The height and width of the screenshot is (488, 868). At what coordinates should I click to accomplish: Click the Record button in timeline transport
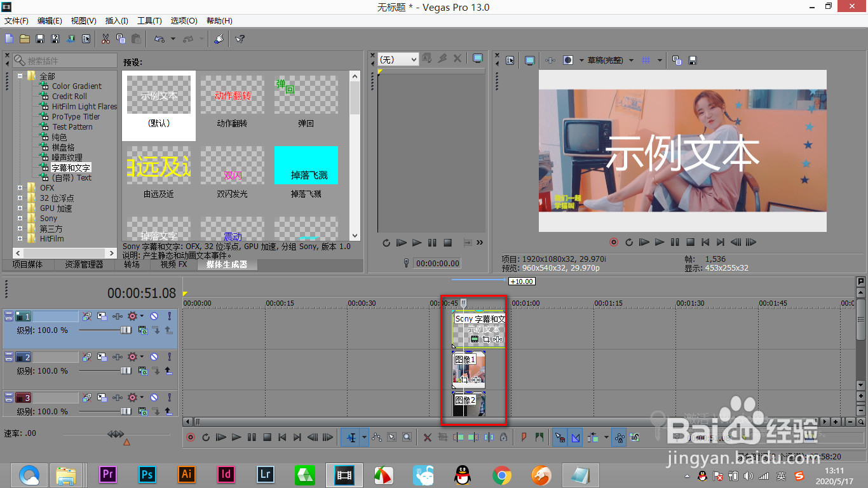click(x=191, y=437)
